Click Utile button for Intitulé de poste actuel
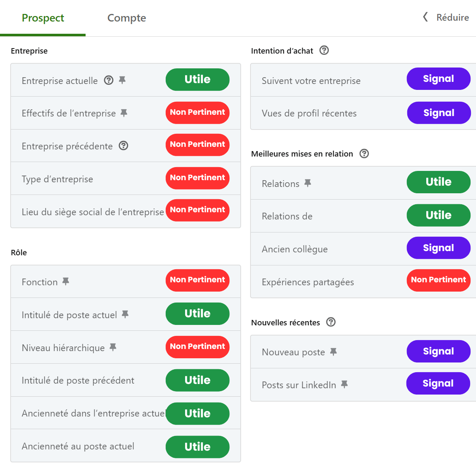 [x=197, y=314]
